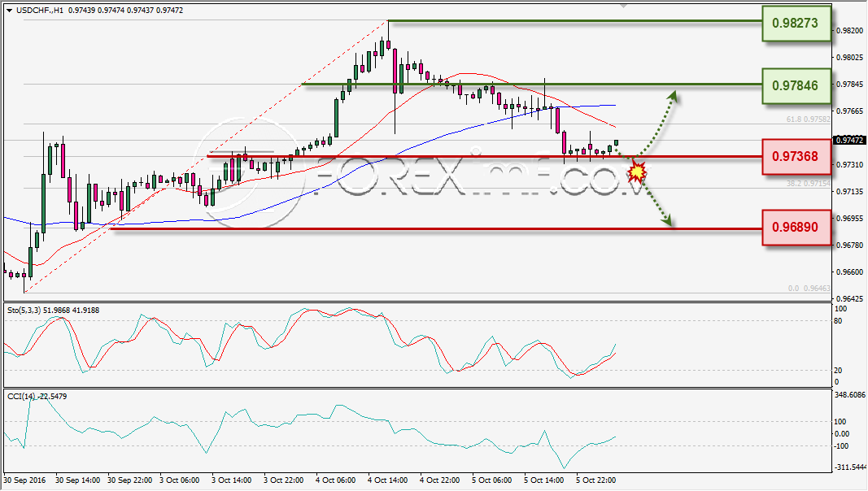Image resolution: width=868 pixels, height=491 pixels.
Task: Click price scale value 0.98025
Action: point(848,58)
